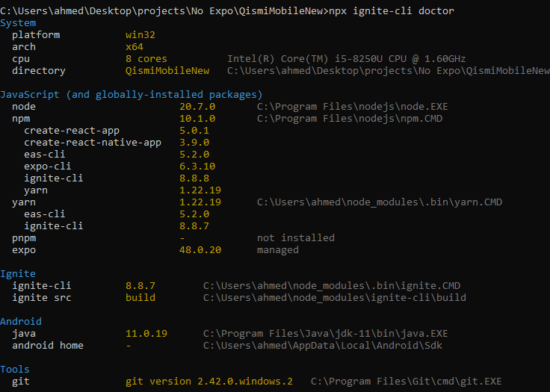Select the 'create-react-native-app' row label
The image size is (550, 392).
(93, 143)
